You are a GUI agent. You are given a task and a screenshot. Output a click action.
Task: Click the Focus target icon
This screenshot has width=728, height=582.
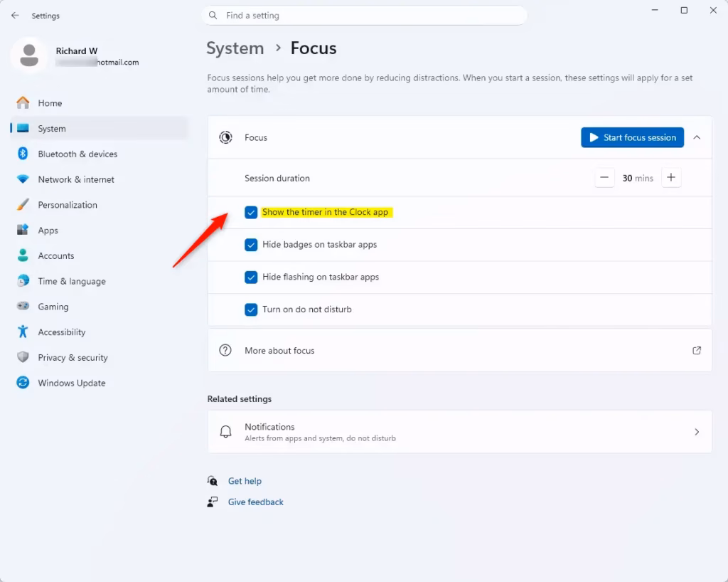click(225, 137)
